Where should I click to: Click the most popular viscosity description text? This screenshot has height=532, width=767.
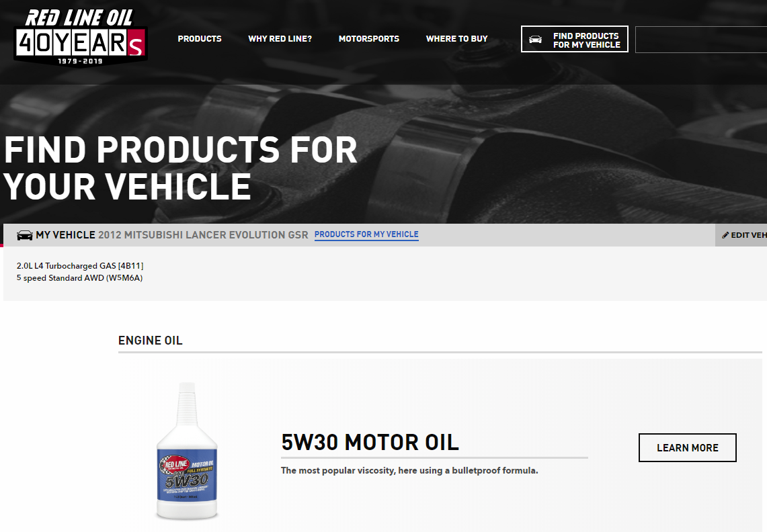click(x=409, y=470)
